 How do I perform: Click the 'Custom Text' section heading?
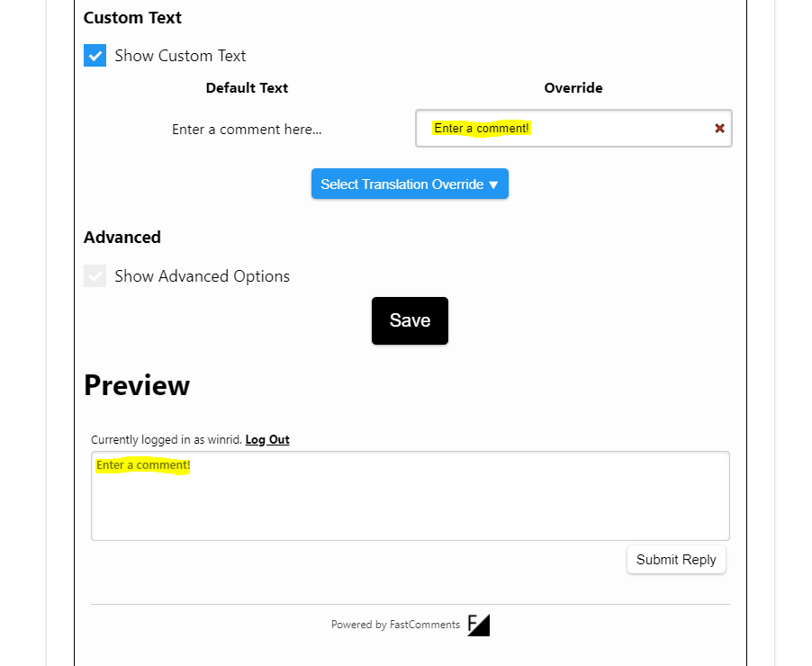click(x=132, y=18)
